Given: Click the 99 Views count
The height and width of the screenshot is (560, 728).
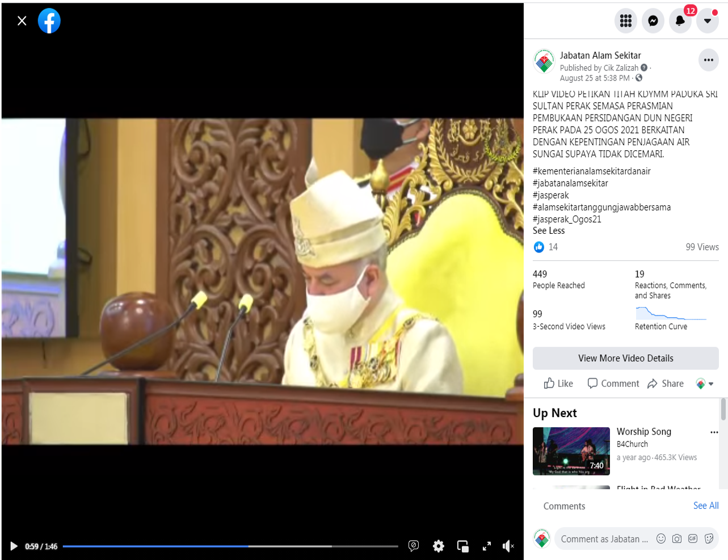Looking at the screenshot, I should point(702,247).
